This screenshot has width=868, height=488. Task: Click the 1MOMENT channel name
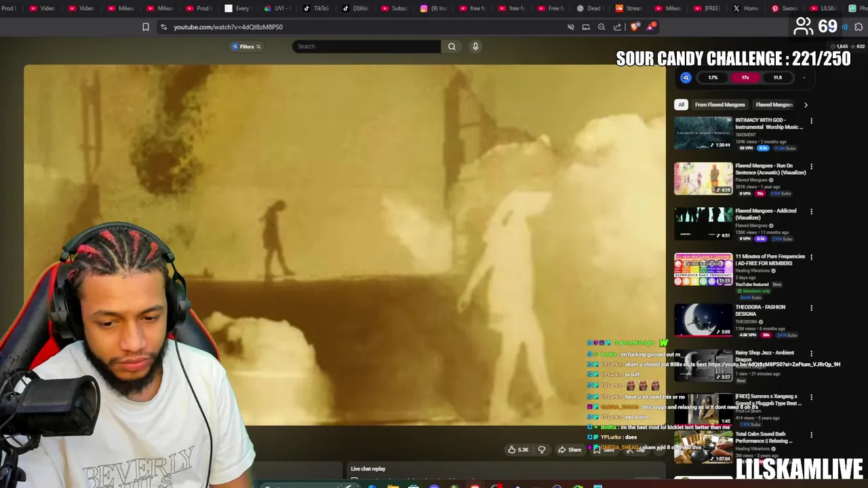[x=746, y=134]
